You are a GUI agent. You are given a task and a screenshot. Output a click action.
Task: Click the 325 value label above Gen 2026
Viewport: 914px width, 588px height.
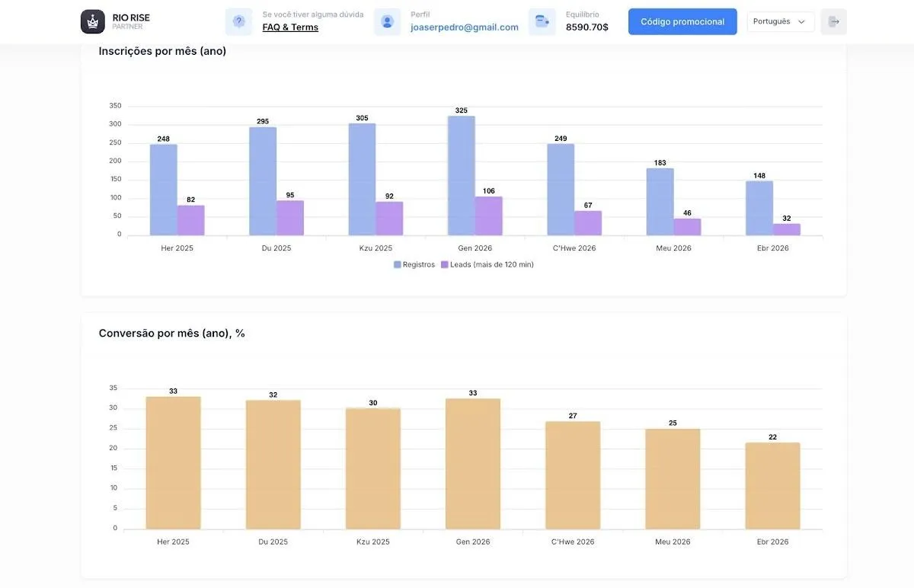pos(462,110)
